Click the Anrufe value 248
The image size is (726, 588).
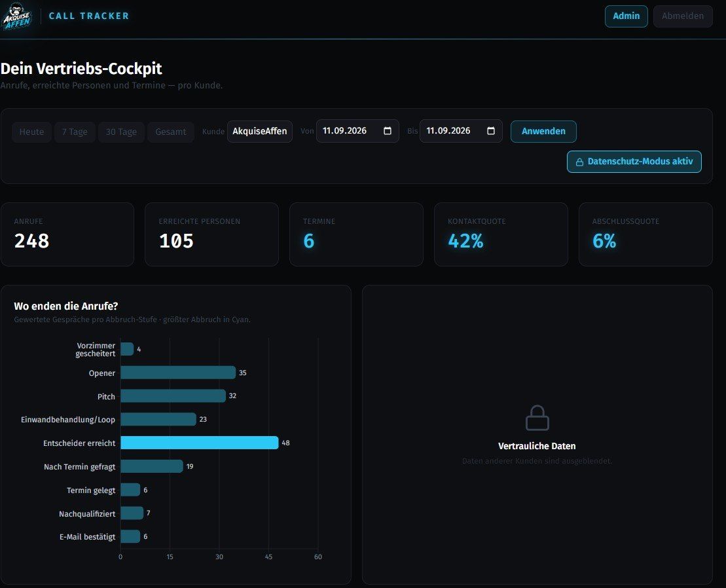[x=31, y=241]
